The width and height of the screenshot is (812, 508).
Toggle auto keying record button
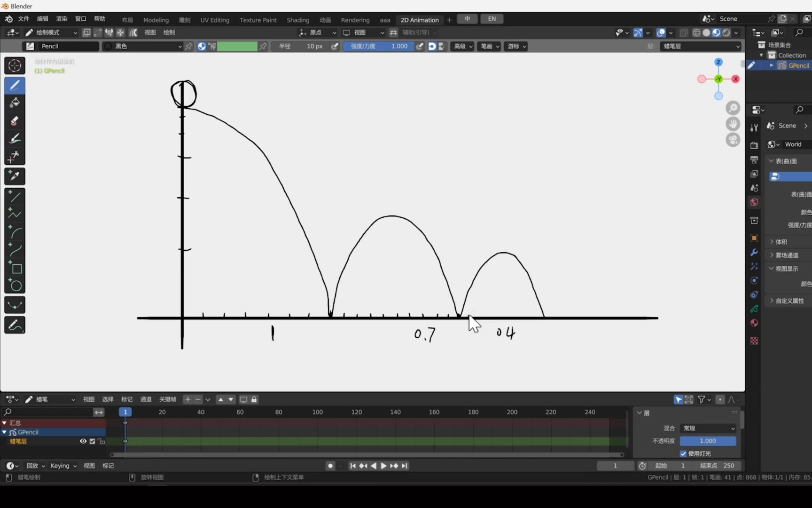click(x=330, y=466)
